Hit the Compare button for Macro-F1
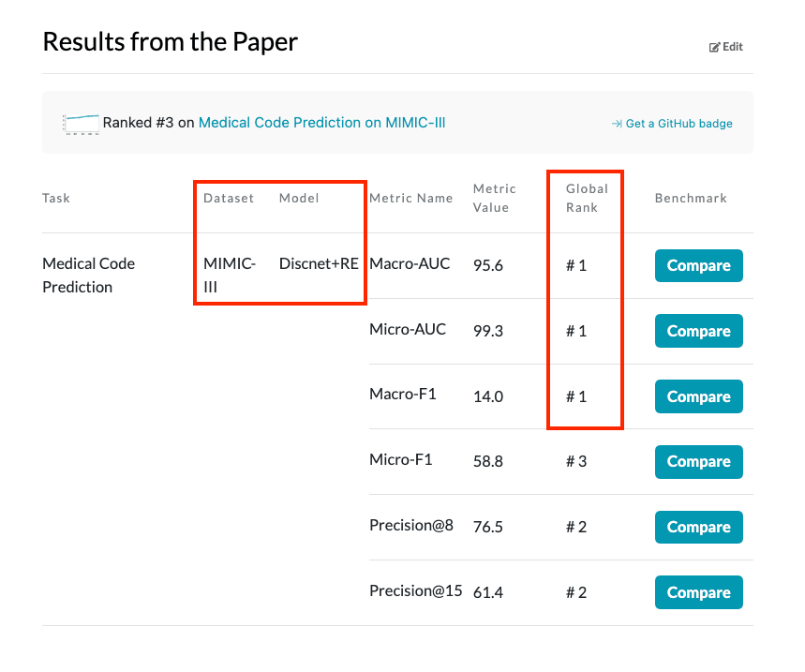 (x=698, y=396)
